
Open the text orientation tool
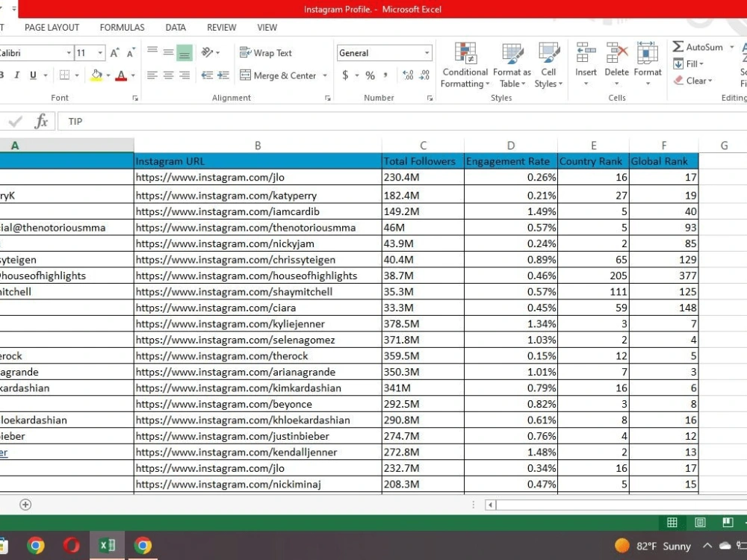[x=207, y=52]
